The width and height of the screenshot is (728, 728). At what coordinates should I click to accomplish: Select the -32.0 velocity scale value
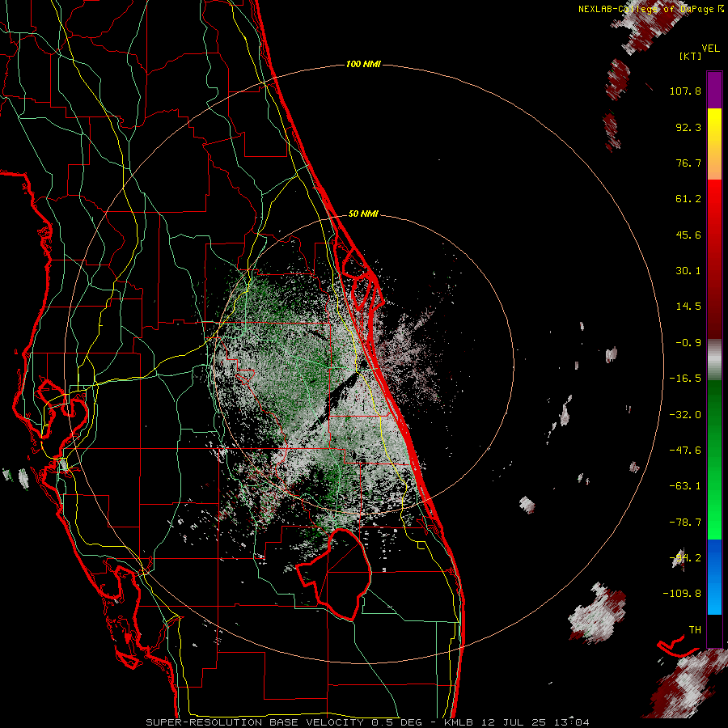(685, 415)
